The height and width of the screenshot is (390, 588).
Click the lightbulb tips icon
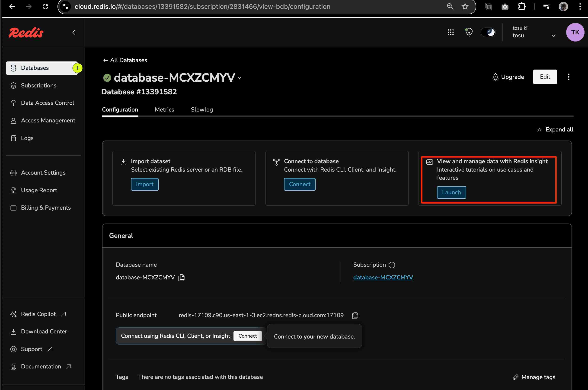pos(469,32)
